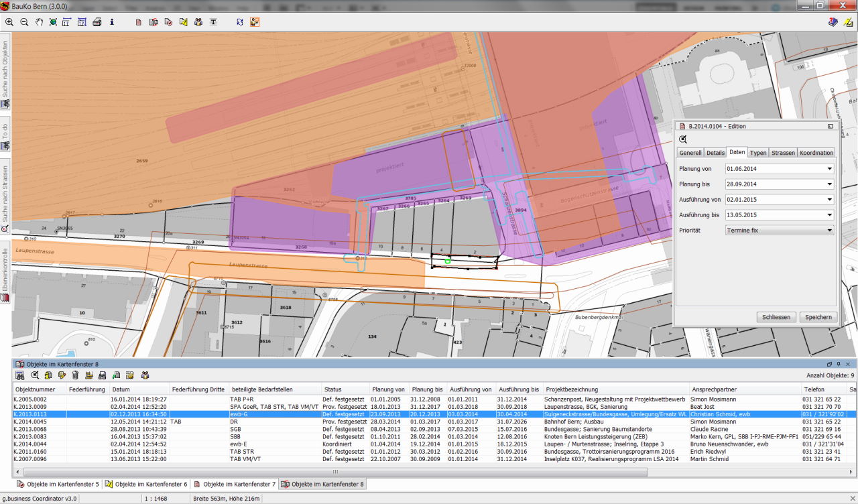Expand the Priorität dropdown
This screenshot has height=504, width=858.
coord(829,231)
